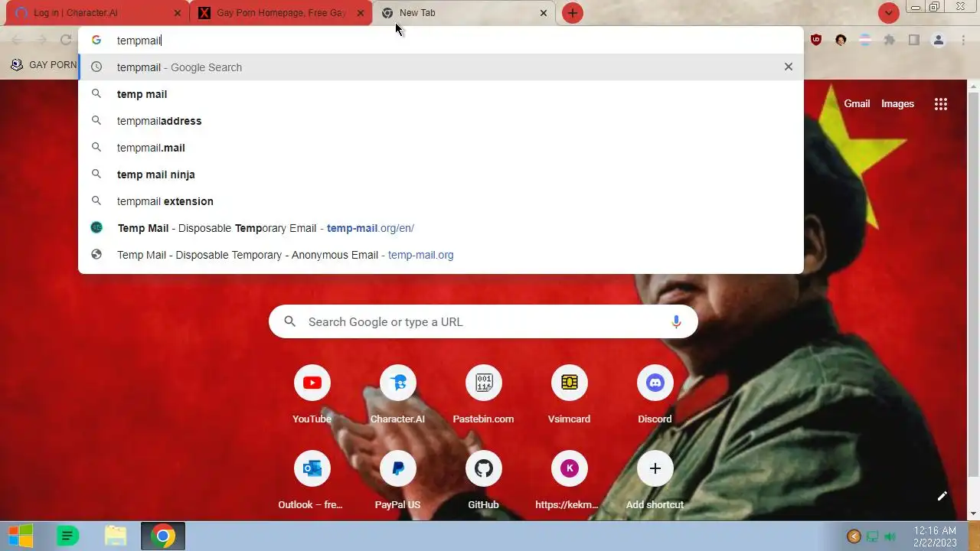Image resolution: width=980 pixels, height=551 pixels.
Task: Click the Chrome taskbar icon
Action: coord(162,536)
